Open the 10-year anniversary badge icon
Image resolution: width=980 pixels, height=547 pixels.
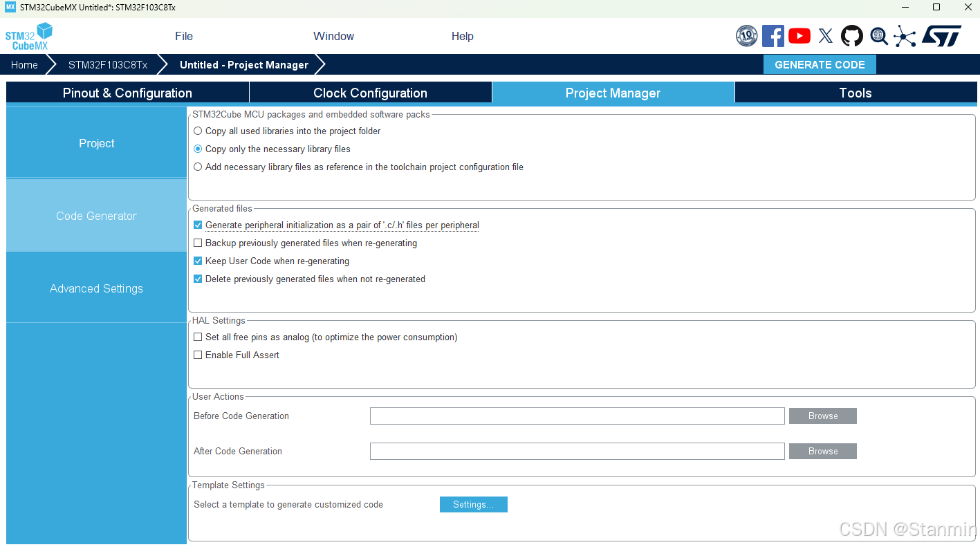[x=747, y=36]
